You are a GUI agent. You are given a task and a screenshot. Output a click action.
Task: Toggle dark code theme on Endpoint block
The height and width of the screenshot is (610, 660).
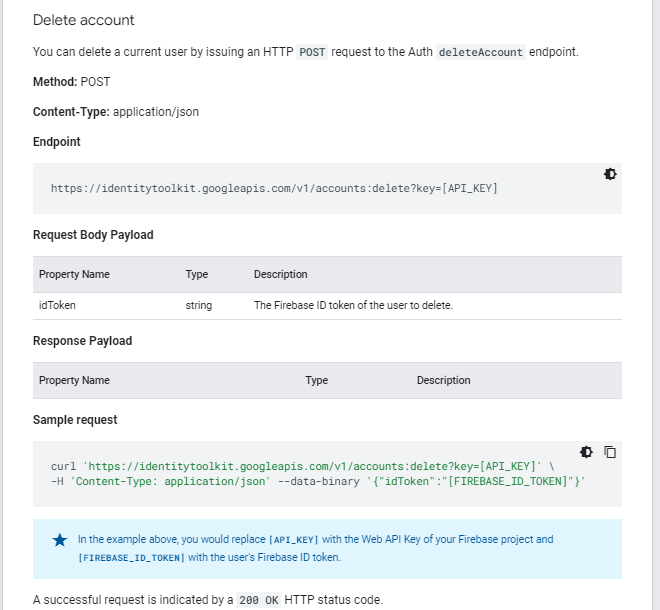pyautogui.click(x=610, y=174)
